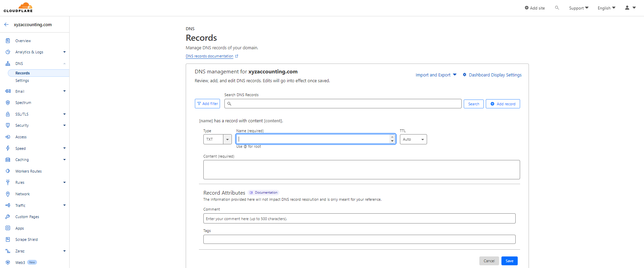
Task: Click the Network location pin icon
Action: pos(8,194)
